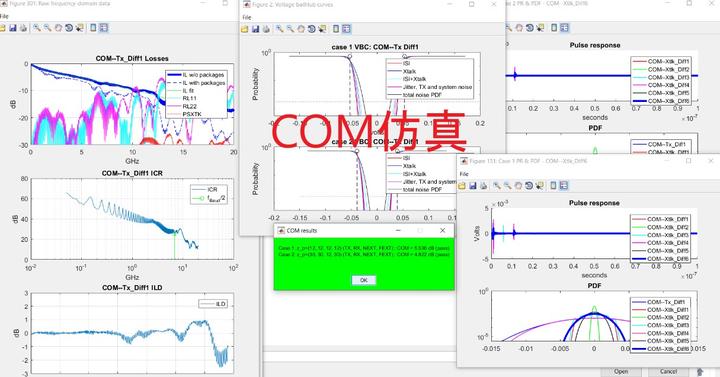
Task: Click the Case 1 COM result line in dialog
Action: tap(364, 248)
